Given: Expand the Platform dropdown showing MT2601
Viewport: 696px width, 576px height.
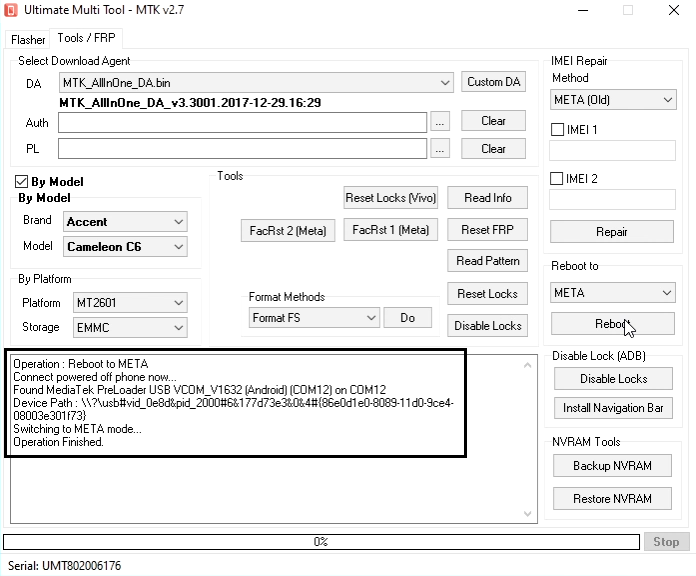Looking at the screenshot, I should coord(130,303).
